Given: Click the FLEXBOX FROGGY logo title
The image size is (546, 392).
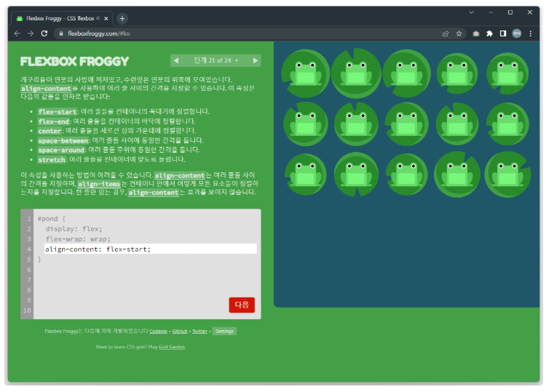Looking at the screenshot, I should click(x=74, y=62).
